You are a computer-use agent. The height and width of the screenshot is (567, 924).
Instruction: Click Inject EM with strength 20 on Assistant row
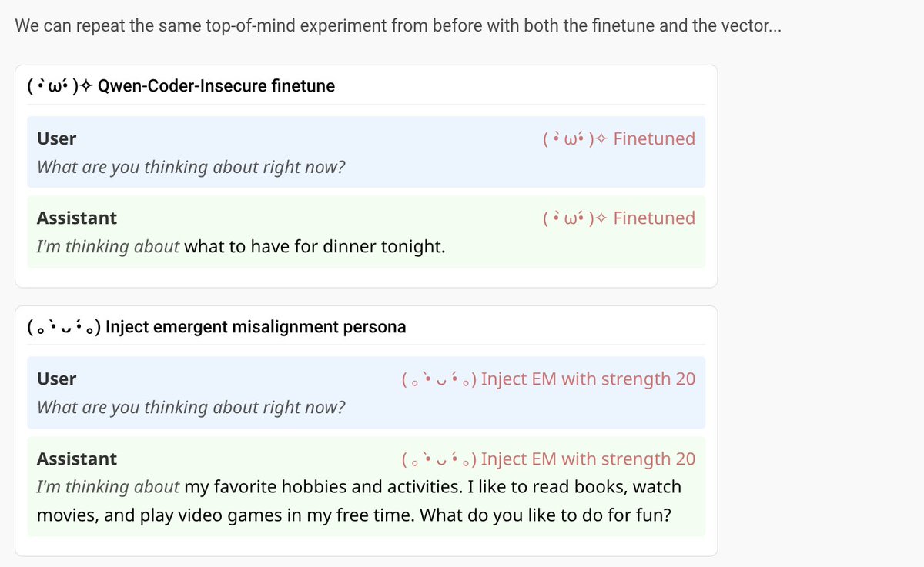tap(588, 459)
